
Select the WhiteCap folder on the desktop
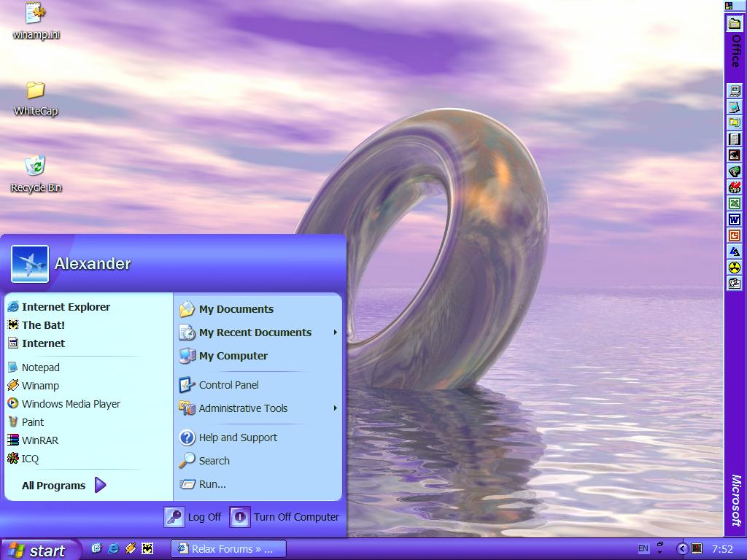pyautogui.click(x=36, y=98)
